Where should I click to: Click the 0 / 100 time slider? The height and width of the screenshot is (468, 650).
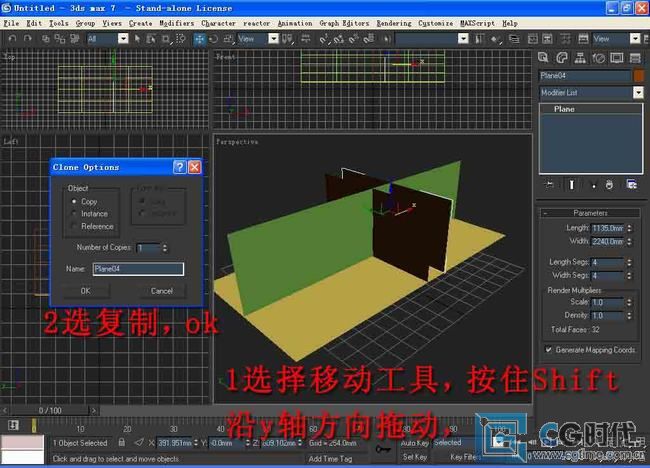tap(50, 410)
